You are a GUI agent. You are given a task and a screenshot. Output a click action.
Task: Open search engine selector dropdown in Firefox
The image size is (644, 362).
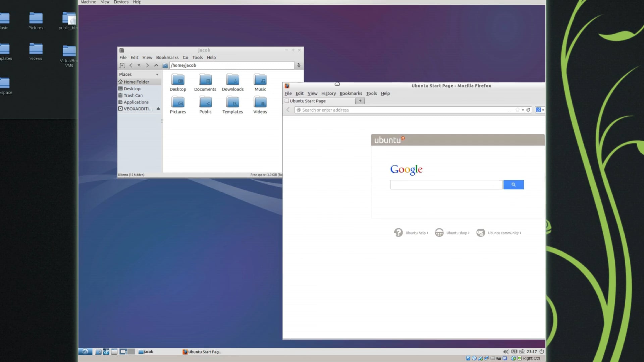(540, 110)
